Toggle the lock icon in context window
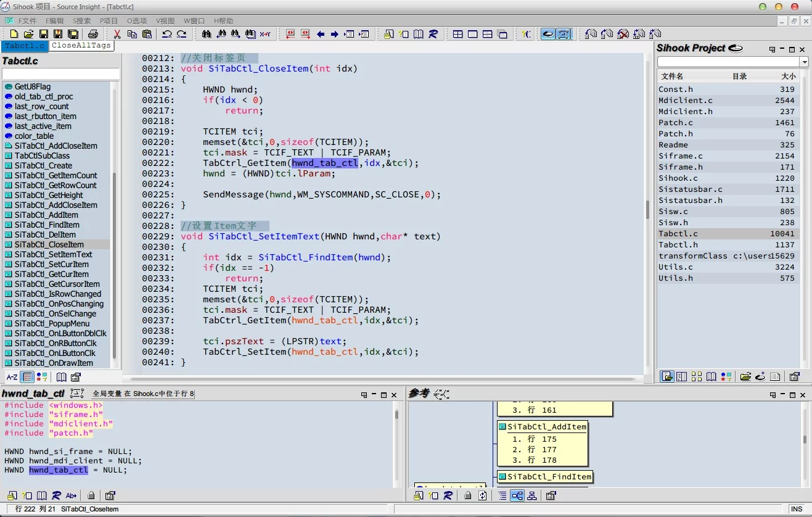The height and width of the screenshot is (517, 812). pos(91,495)
